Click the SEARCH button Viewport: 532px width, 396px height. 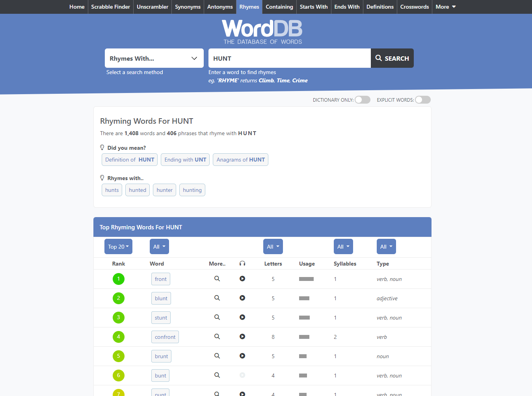tap(392, 58)
